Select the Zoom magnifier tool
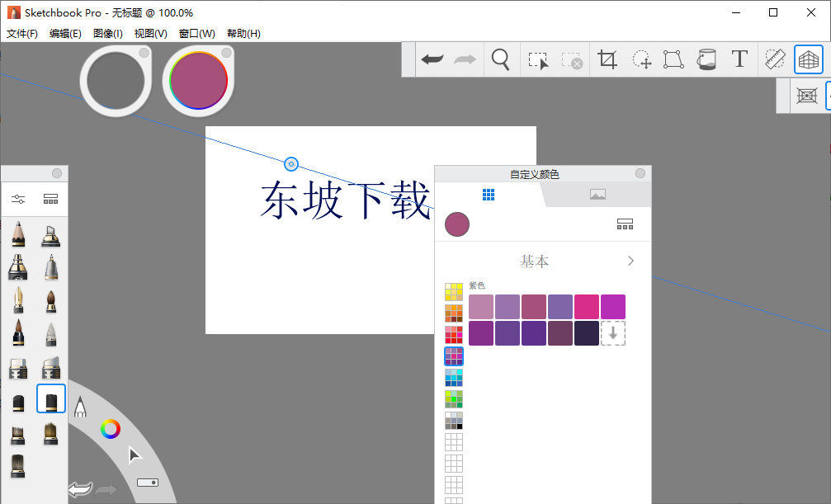 pos(500,59)
